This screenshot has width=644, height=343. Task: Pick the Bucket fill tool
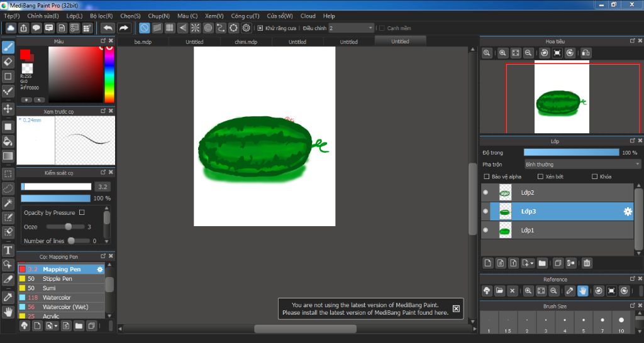[8, 141]
